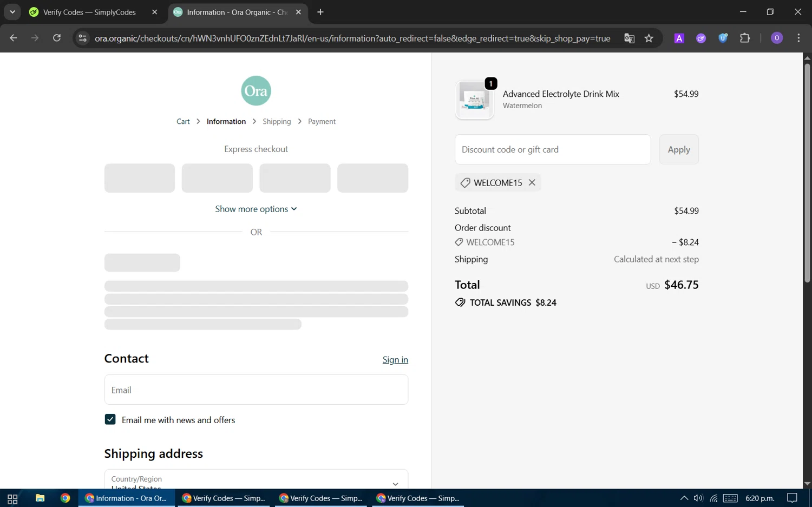Select the Information - Ora Organic tab
This screenshot has height=507, width=812.
pyautogui.click(x=237, y=12)
